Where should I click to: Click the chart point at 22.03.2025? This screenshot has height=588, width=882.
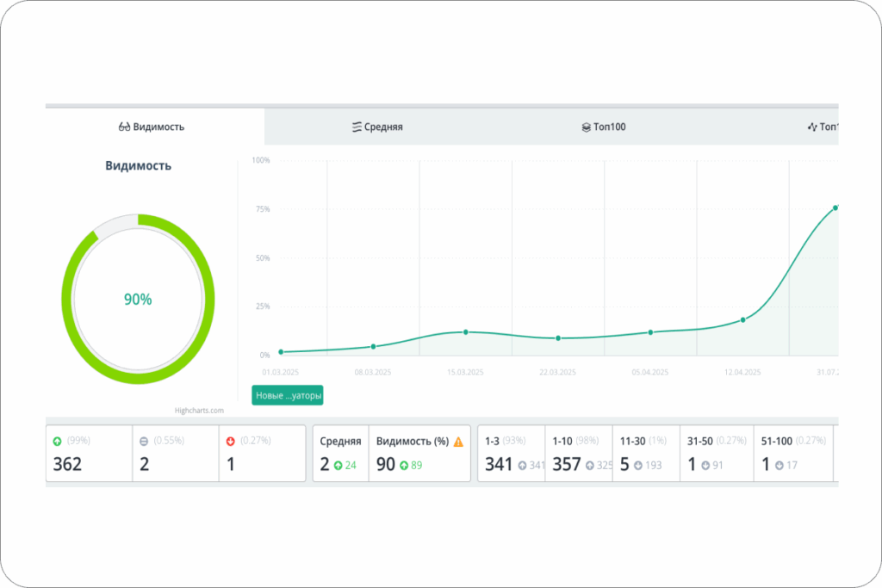point(558,338)
